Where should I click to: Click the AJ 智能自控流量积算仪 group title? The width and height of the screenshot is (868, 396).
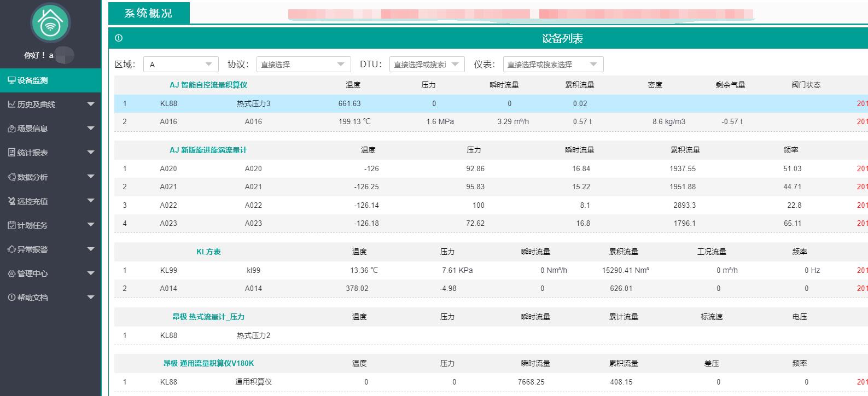(208, 85)
